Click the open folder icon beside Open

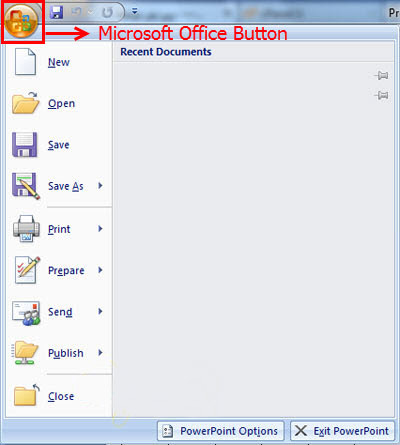tap(25, 103)
